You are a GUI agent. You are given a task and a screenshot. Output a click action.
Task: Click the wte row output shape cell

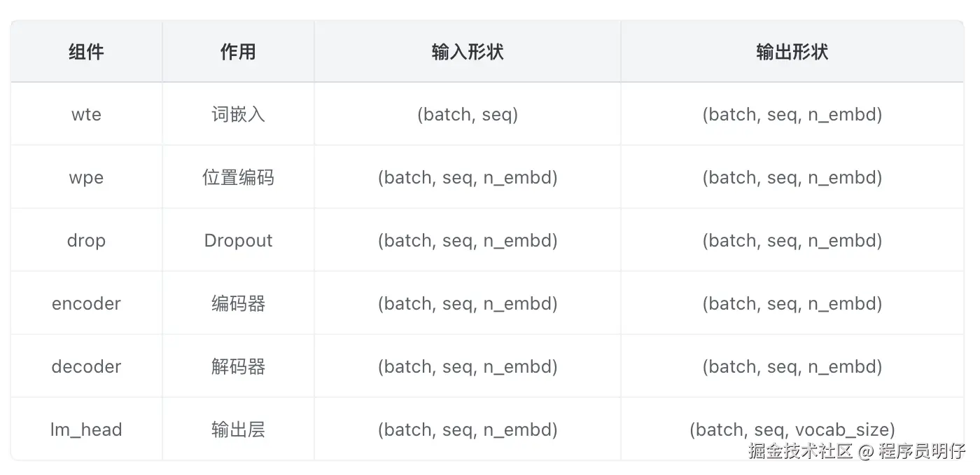(x=792, y=114)
